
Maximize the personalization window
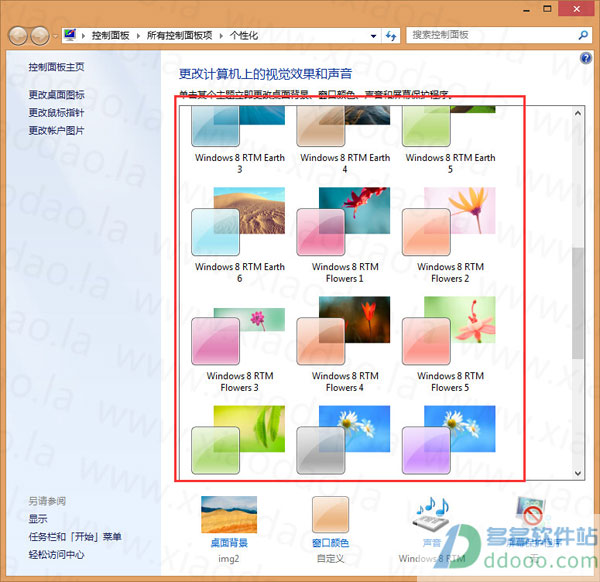click(x=548, y=9)
